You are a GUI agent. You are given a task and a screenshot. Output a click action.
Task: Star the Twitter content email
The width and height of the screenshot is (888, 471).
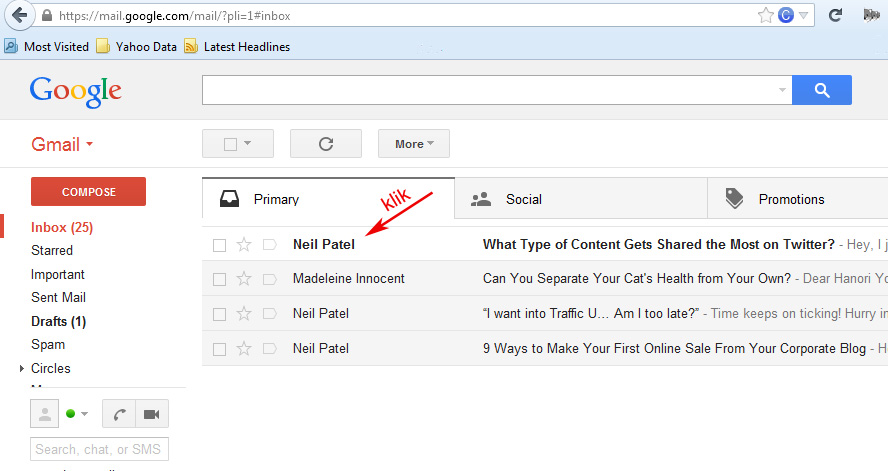click(x=244, y=245)
